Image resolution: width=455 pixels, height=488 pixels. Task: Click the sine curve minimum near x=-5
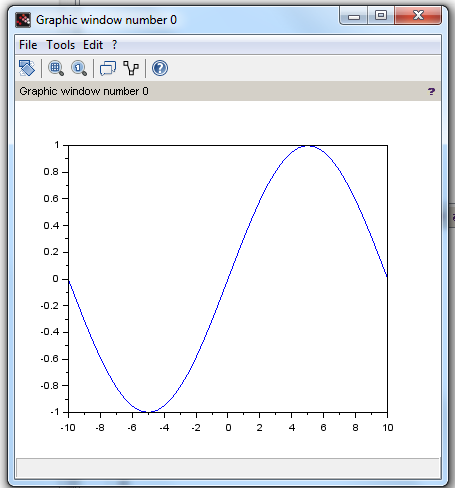pyautogui.click(x=148, y=412)
